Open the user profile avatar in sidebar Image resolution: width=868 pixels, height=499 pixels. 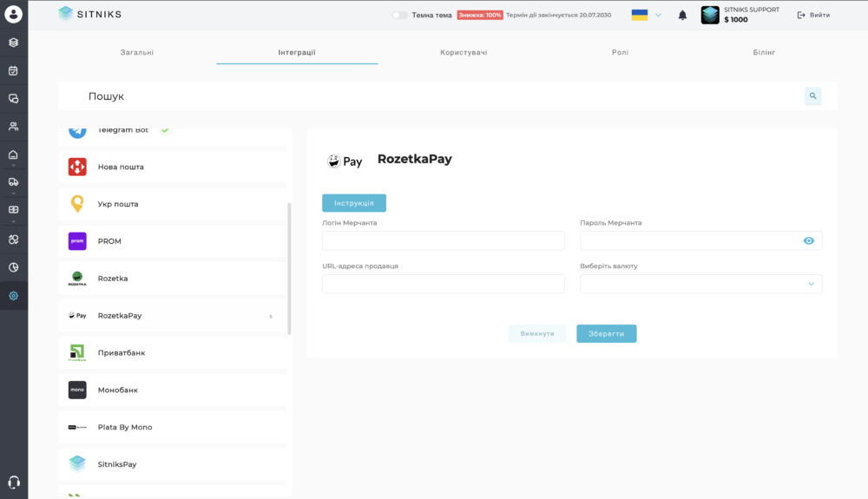pyautogui.click(x=13, y=14)
